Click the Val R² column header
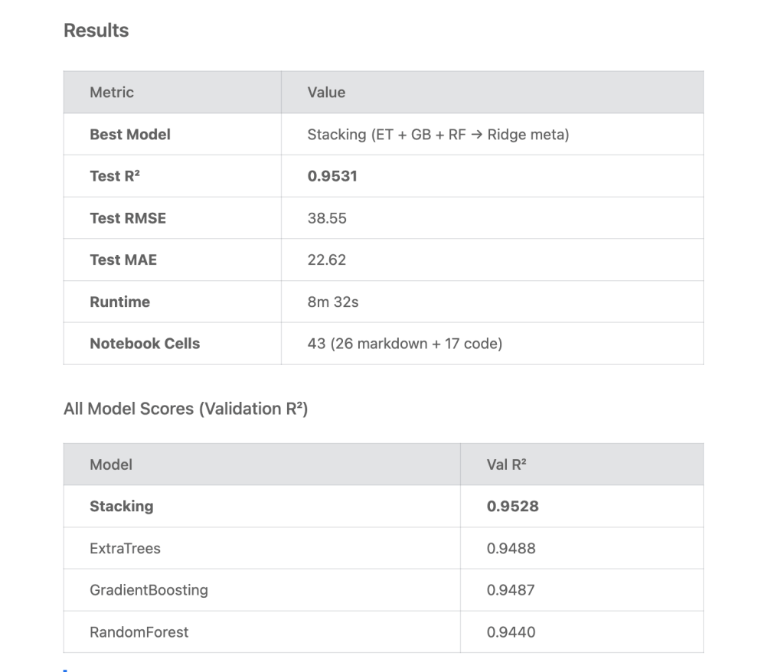The height and width of the screenshot is (672, 784). (507, 465)
